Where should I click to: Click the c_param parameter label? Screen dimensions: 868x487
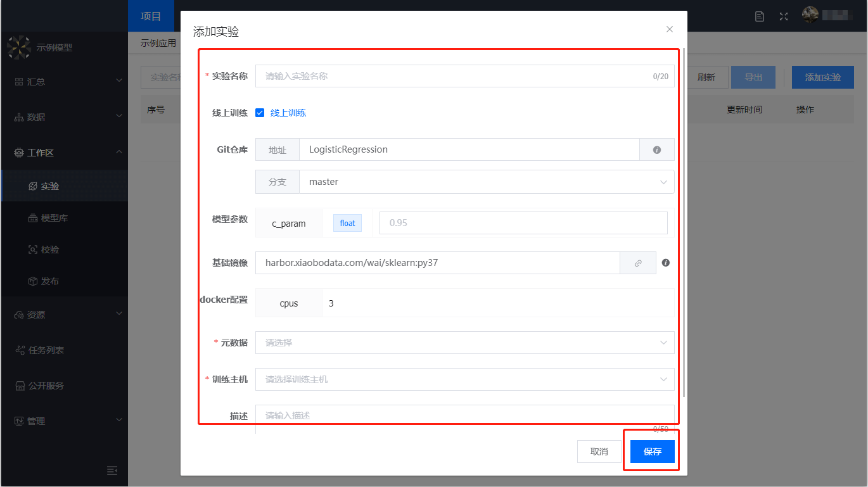coord(289,223)
